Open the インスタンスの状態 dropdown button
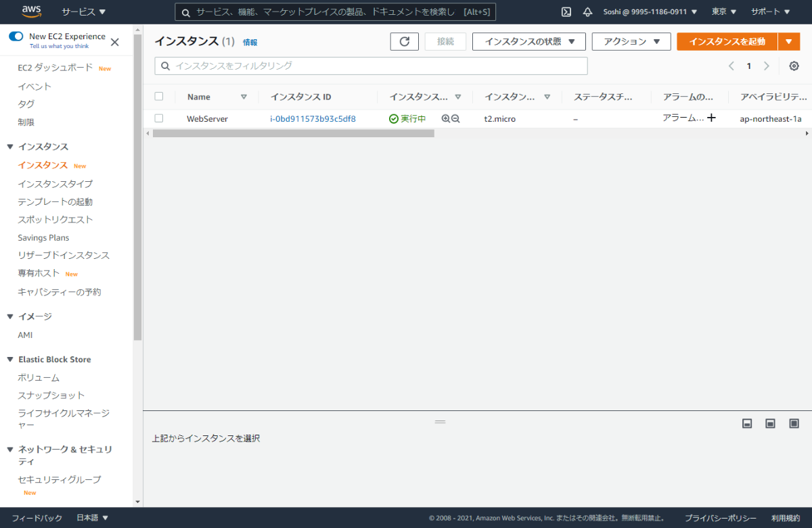The height and width of the screenshot is (528, 812). [529, 41]
